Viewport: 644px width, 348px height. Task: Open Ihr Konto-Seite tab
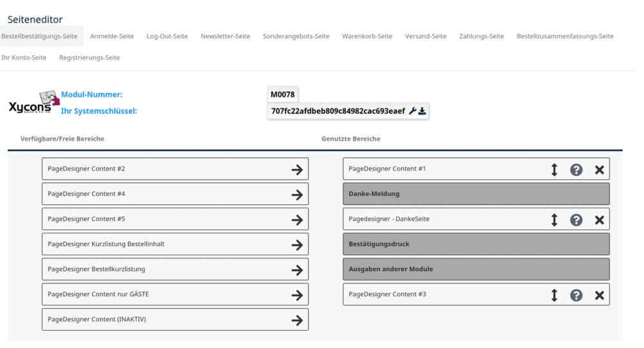24,57
